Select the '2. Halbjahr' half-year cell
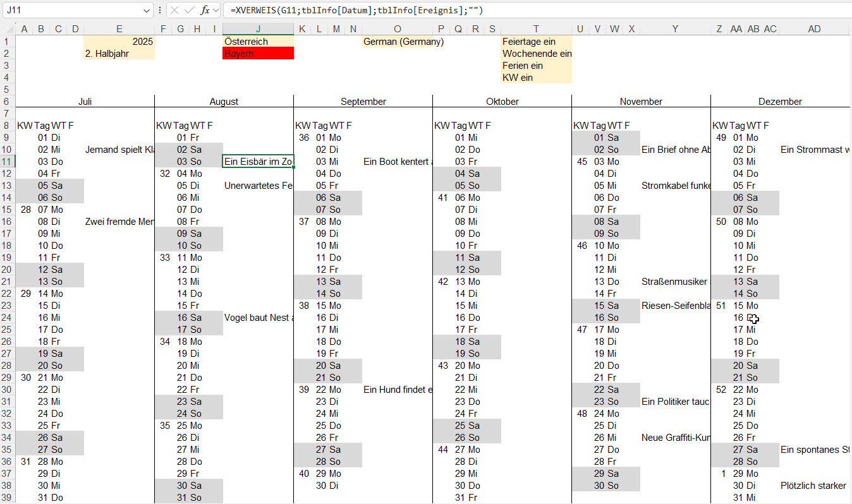The height and width of the screenshot is (504, 852). click(x=119, y=54)
